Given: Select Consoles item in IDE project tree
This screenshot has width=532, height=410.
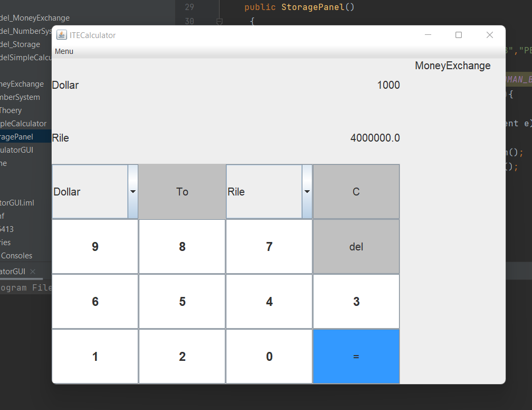Looking at the screenshot, I should click(16, 256).
